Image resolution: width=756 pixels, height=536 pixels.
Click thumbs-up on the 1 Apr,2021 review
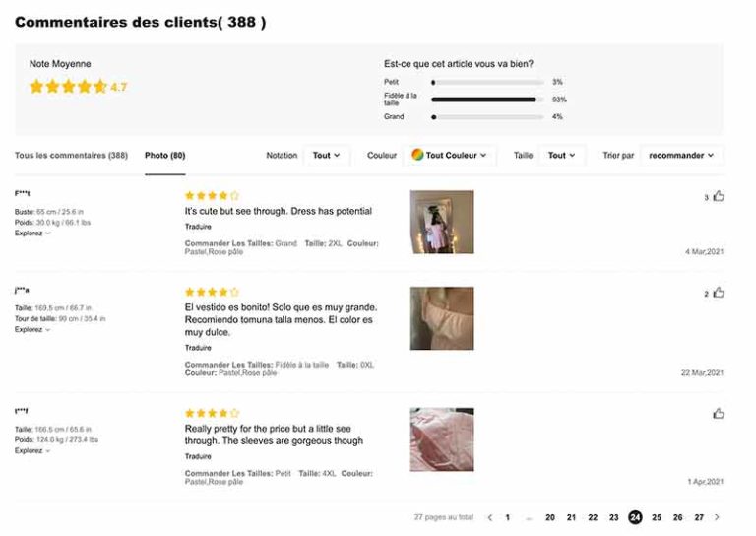719,414
